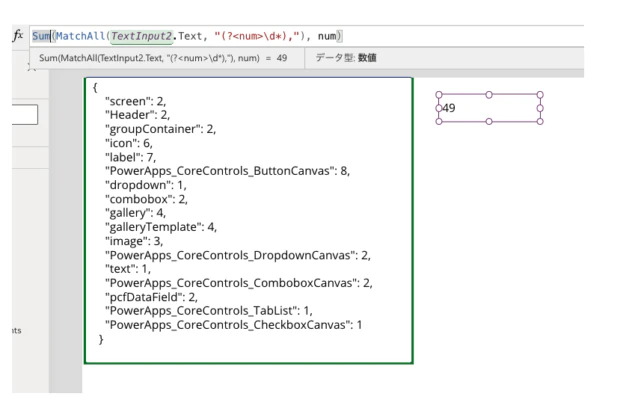Image resolution: width=643 pixels, height=398 pixels.
Task: Click the "icon": 6 line
Action: pyautogui.click(x=129, y=143)
